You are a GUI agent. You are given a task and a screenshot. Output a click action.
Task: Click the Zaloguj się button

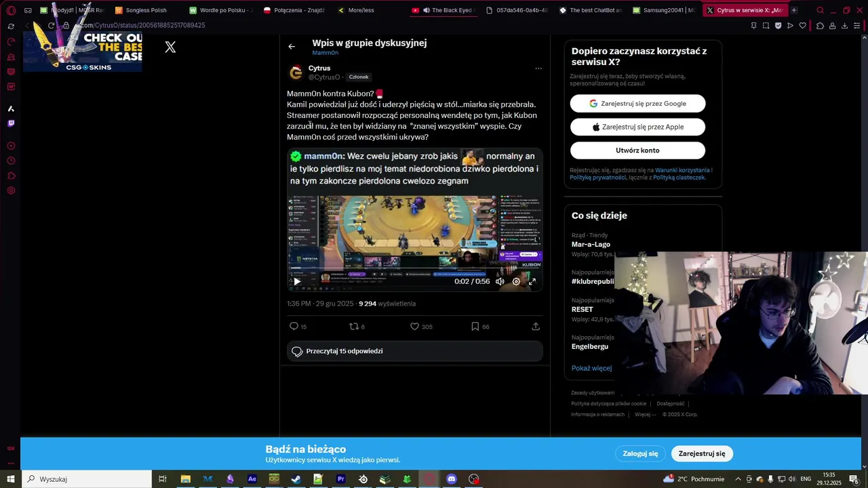(641, 453)
